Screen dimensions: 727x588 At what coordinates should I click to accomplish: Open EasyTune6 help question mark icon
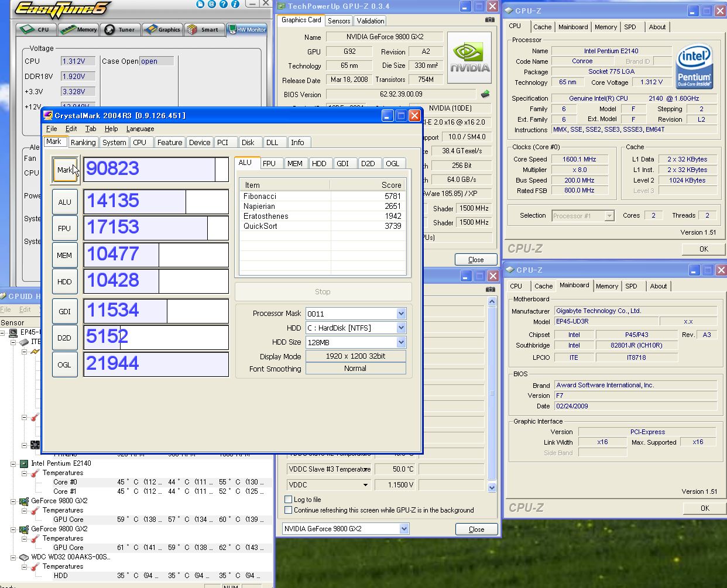(224, 4)
